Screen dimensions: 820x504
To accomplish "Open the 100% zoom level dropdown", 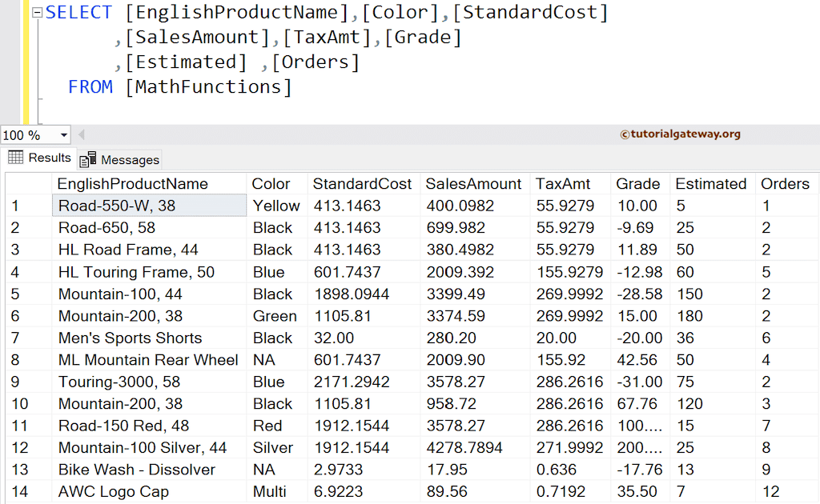I will point(34,135).
